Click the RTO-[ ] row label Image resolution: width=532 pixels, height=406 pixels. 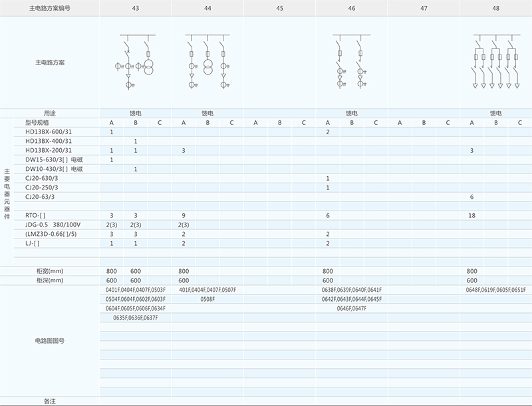click(35, 216)
